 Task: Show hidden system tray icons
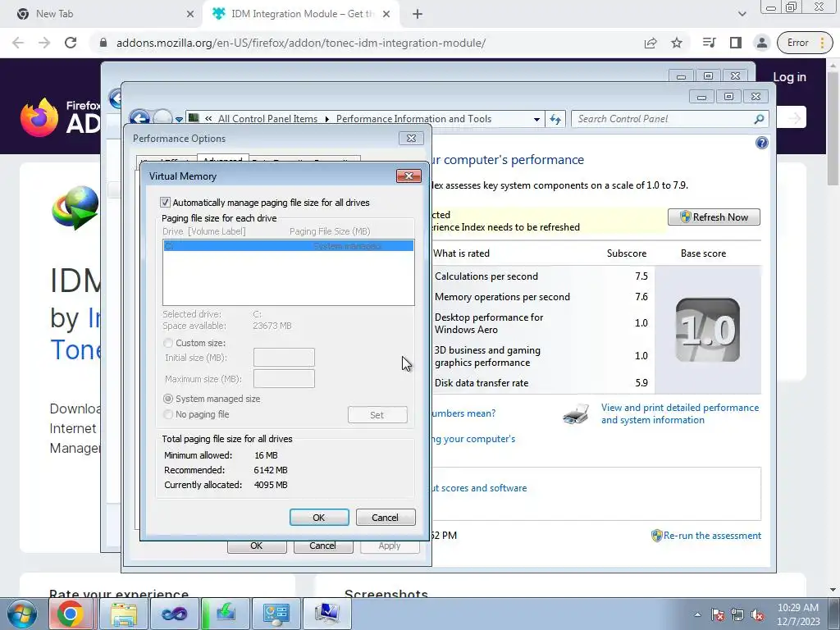coord(697,614)
